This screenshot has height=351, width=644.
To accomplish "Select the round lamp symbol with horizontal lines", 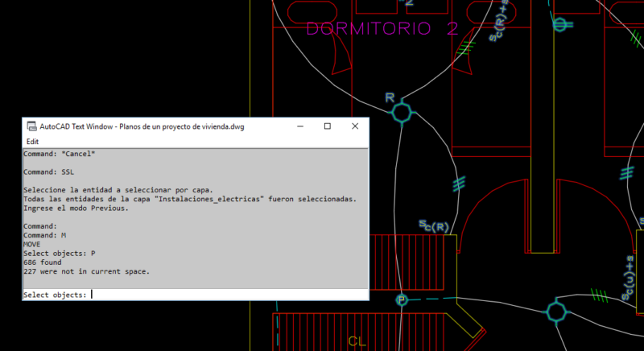I will point(561,25).
